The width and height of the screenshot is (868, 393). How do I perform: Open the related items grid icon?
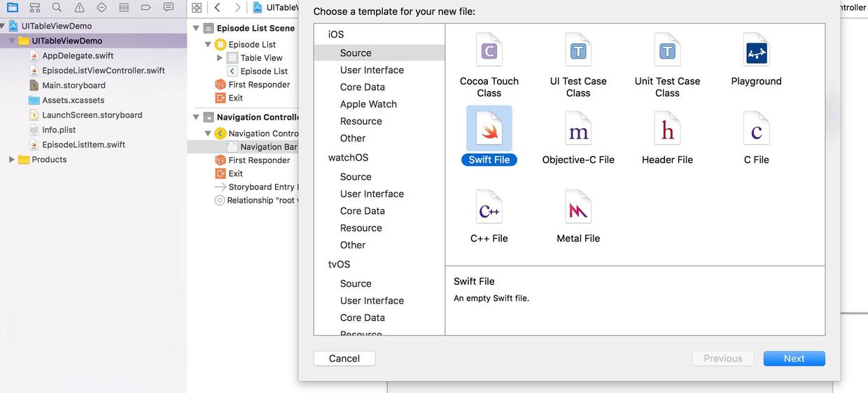click(x=197, y=7)
